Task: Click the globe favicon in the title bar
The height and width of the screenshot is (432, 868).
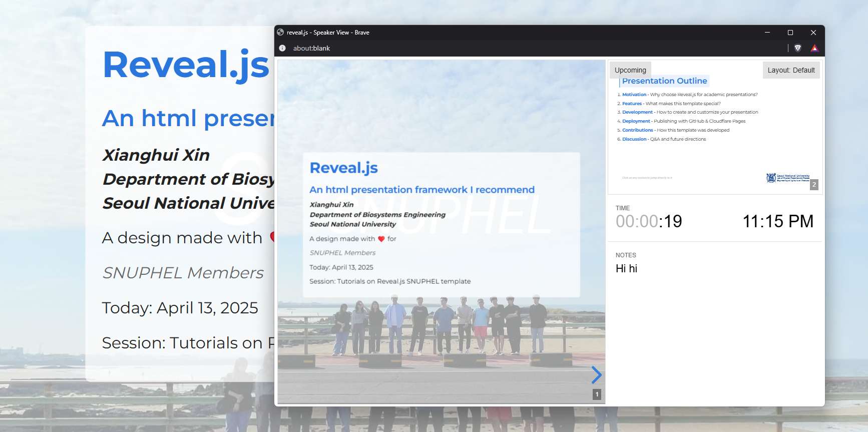Action: click(280, 32)
